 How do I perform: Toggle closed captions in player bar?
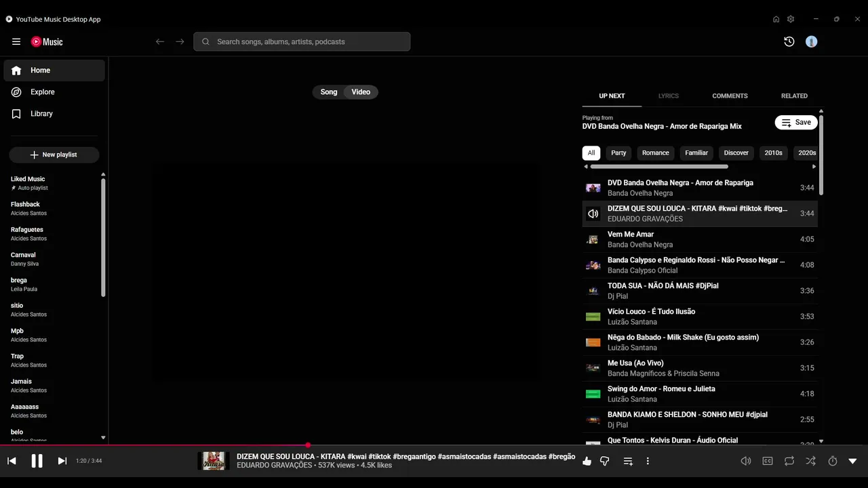coord(768,461)
